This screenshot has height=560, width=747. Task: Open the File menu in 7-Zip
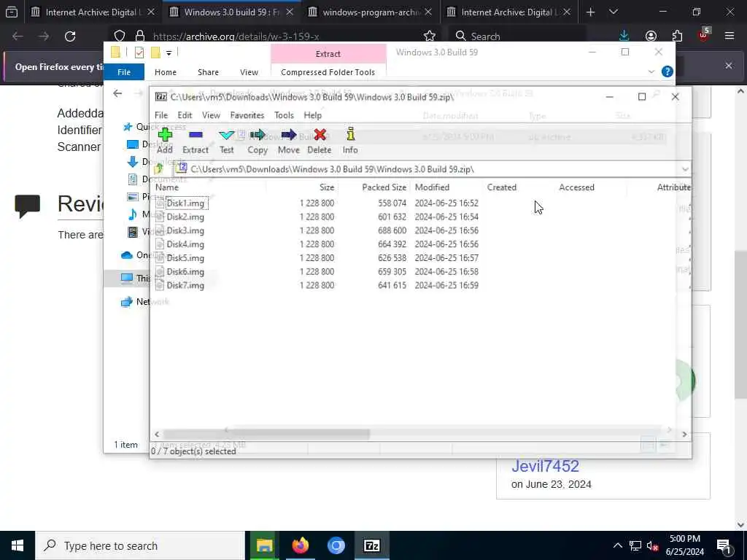161,115
